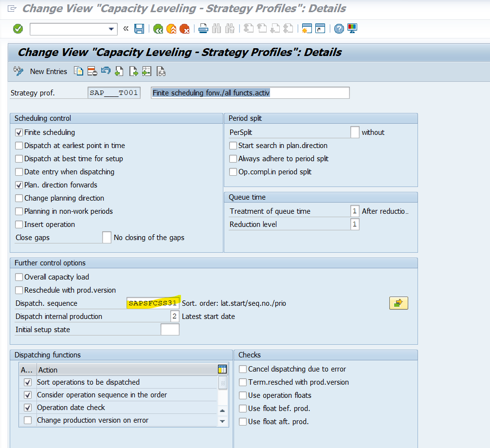Click the Create New Session icon

307,29
